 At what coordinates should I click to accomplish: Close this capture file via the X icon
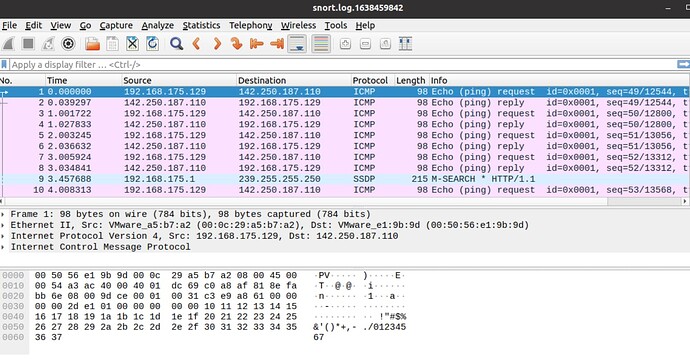(132, 44)
